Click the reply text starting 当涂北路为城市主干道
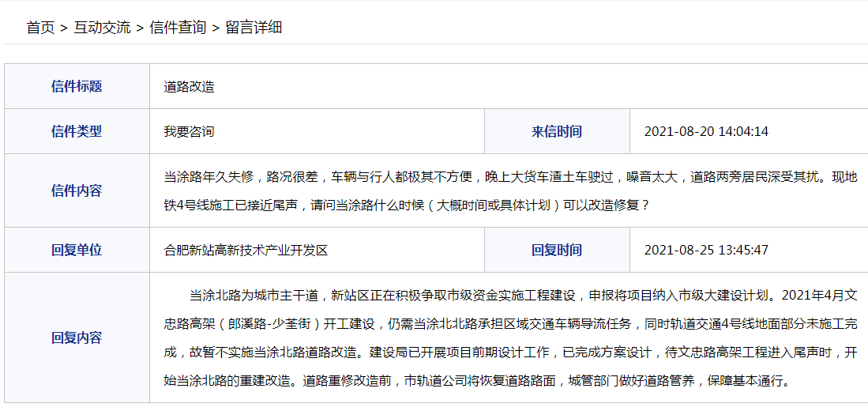 510,337
